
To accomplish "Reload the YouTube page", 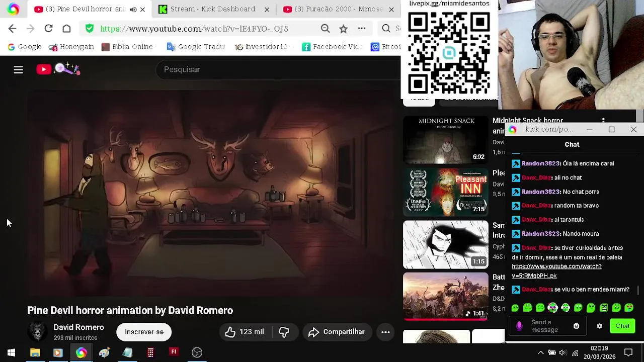I will [x=48, y=29].
